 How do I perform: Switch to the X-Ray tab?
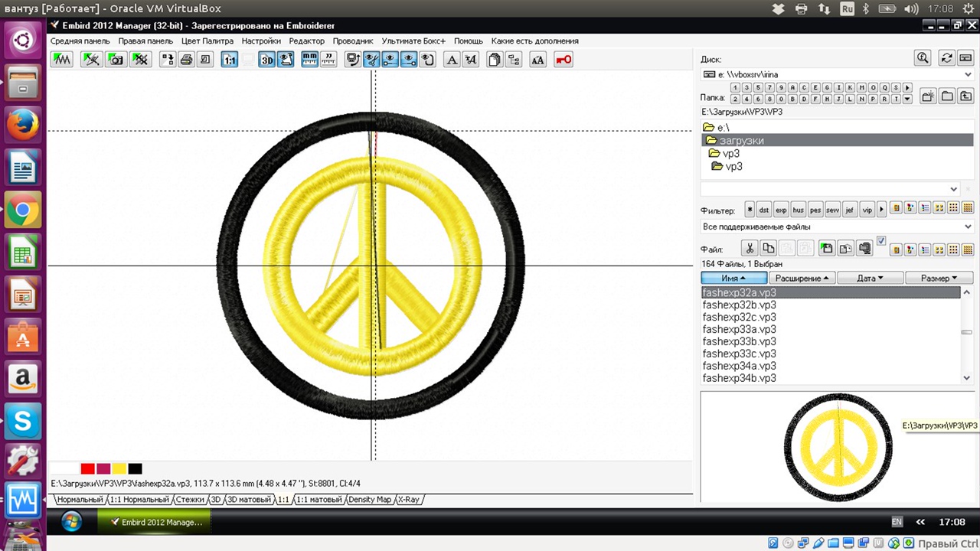[409, 499]
